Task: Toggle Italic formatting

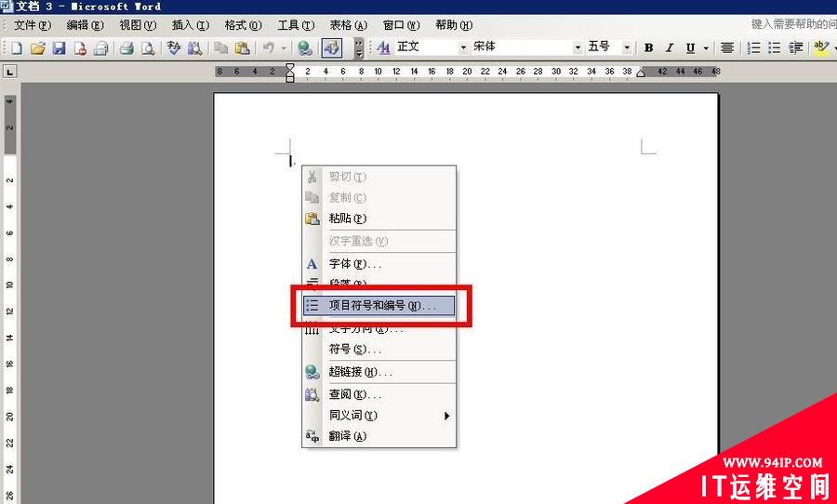Action: [670, 48]
